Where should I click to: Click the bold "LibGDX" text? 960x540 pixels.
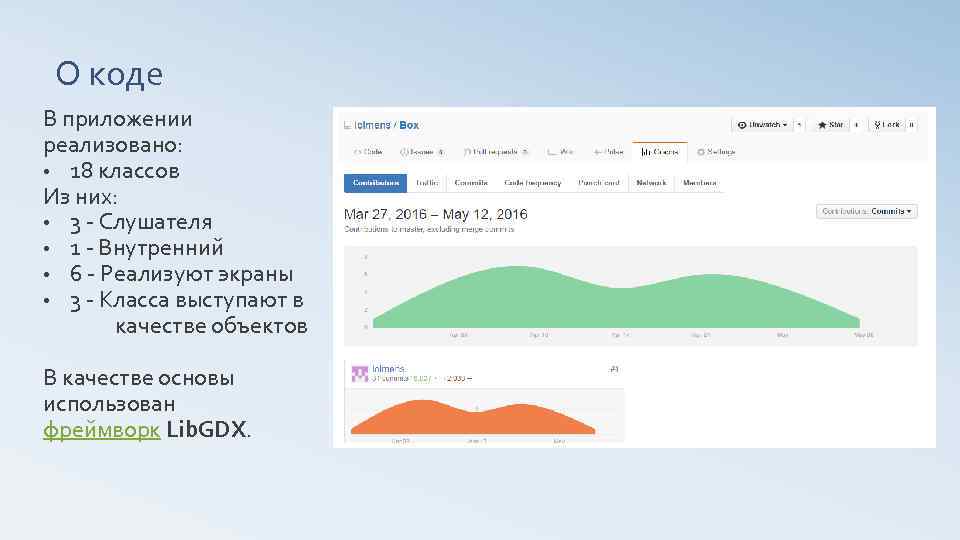(x=206, y=429)
